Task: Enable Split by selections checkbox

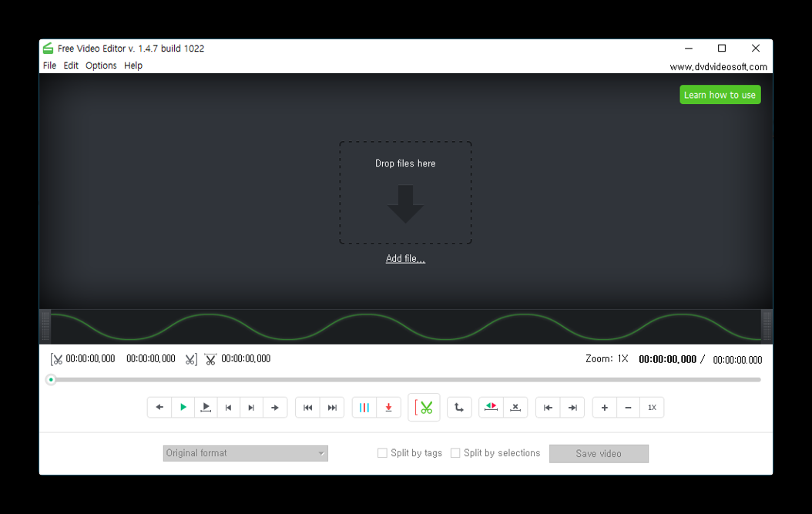Action: (455, 453)
